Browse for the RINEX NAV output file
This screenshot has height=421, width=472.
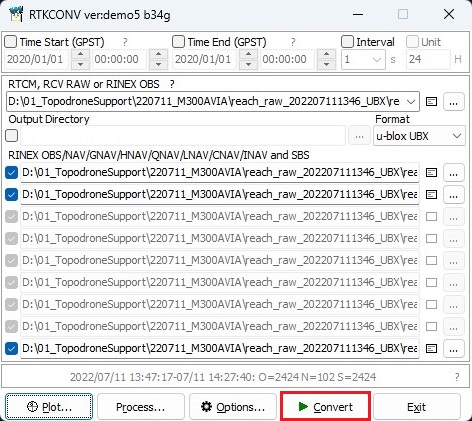coord(453,195)
